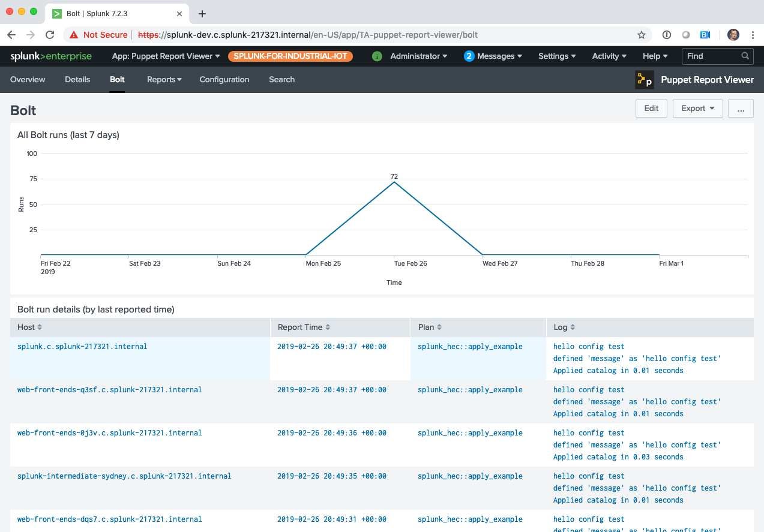Go to the Details tab

point(77,79)
